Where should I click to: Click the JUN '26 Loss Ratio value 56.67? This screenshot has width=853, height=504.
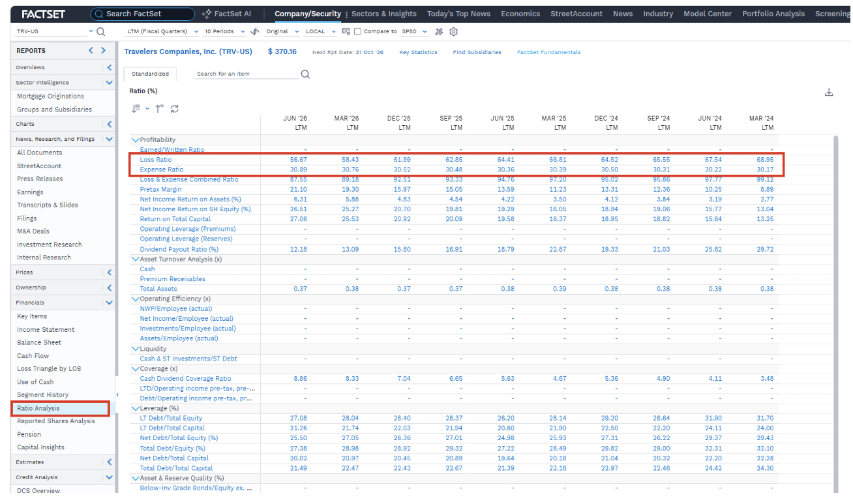point(299,160)
